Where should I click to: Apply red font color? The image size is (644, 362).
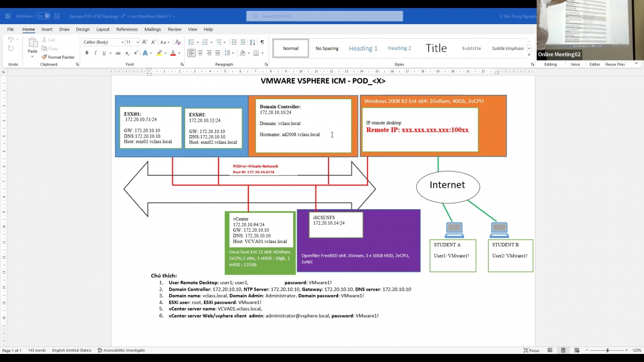pyautogui.click(x=172, y=53)
